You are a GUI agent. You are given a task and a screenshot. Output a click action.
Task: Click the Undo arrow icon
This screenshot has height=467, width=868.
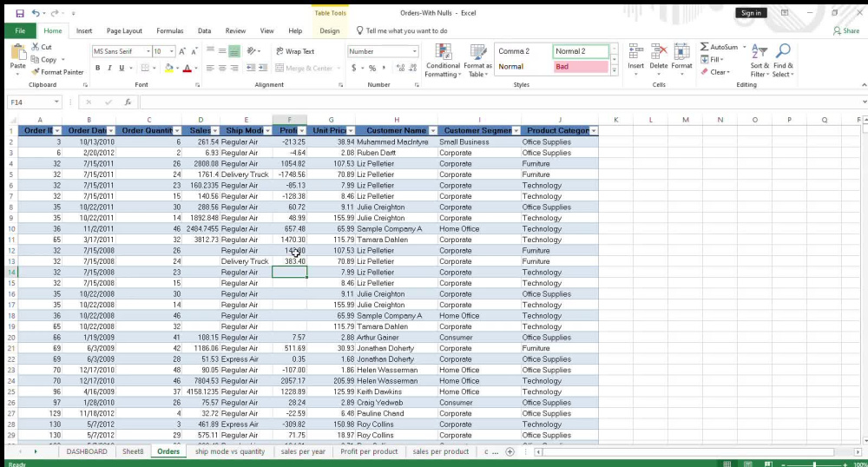[36, 13]
